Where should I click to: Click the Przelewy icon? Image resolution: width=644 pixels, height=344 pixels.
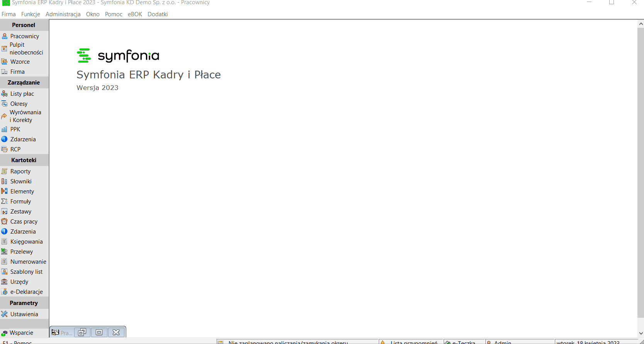(x=5, y=251)
